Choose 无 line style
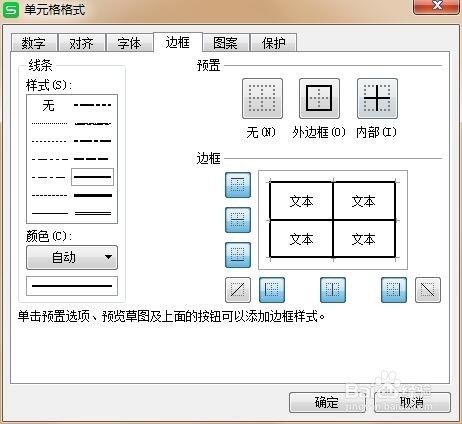This screenshot has height=424, width=462. (x=49, y=105)
